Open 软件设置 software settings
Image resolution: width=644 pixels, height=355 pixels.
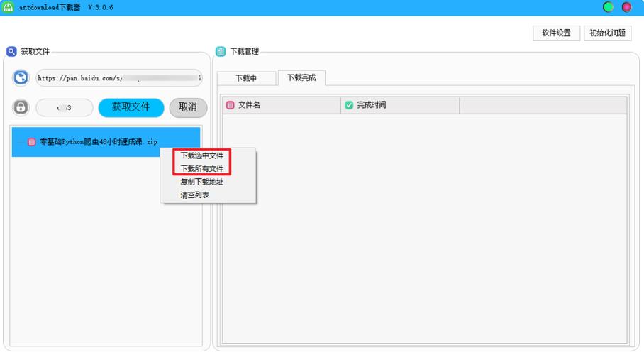(556, 33)
